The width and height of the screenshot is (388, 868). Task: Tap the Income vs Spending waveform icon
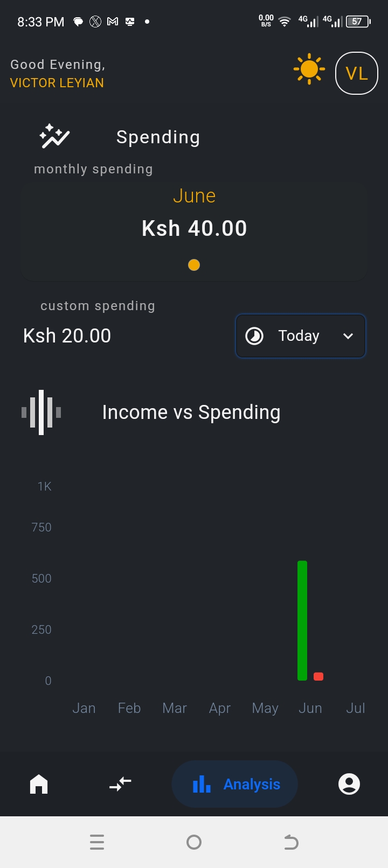41,412
